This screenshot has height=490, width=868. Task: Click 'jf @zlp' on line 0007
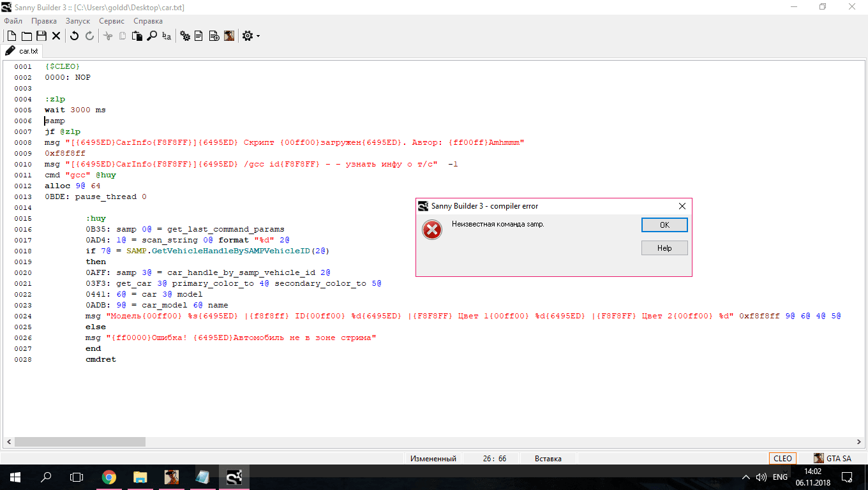[x=63, y=131]
